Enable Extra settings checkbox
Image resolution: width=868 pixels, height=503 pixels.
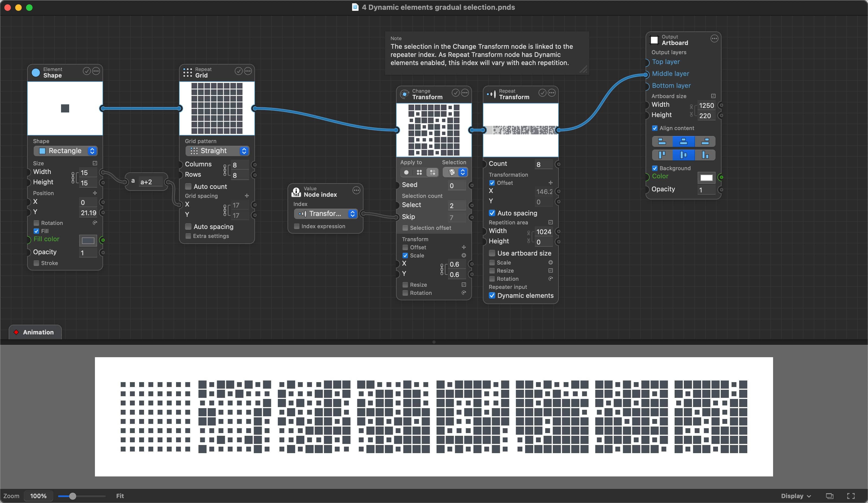[x=189, y=236]
